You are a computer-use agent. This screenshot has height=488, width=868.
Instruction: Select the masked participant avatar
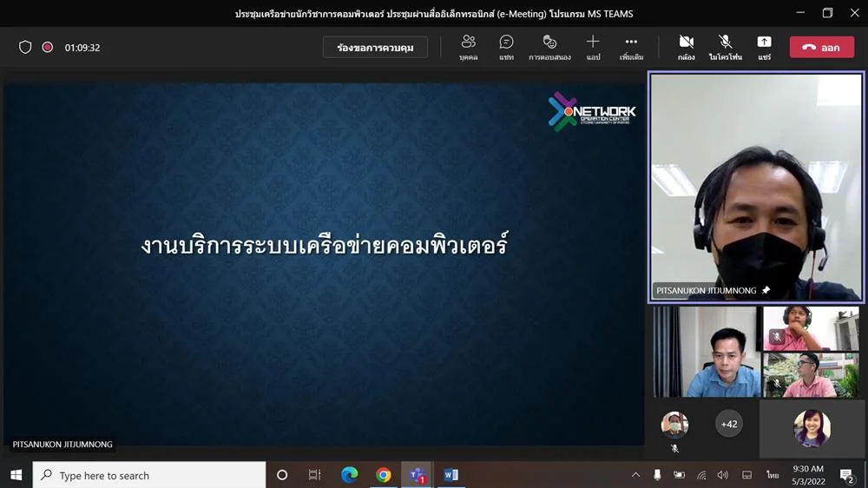coord(674,425)
